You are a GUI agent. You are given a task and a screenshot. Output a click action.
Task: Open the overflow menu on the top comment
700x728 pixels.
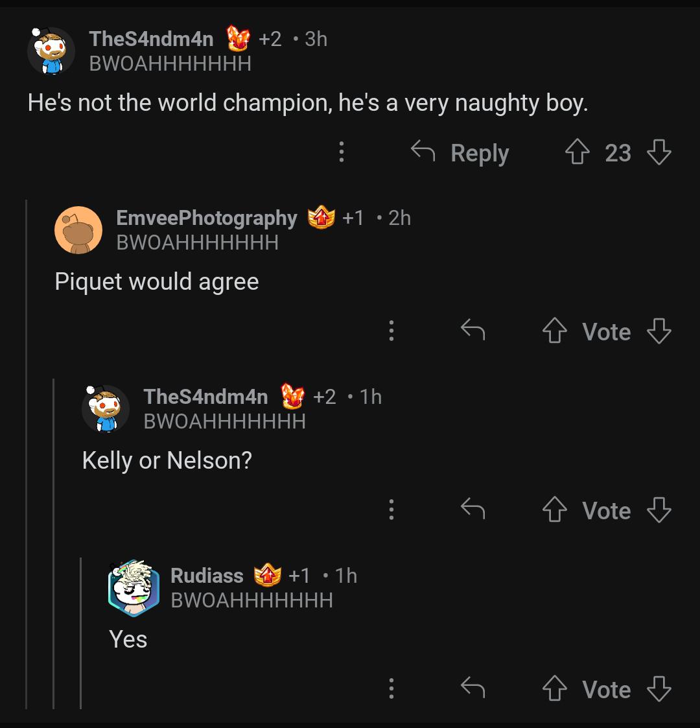tap(342, 152)
